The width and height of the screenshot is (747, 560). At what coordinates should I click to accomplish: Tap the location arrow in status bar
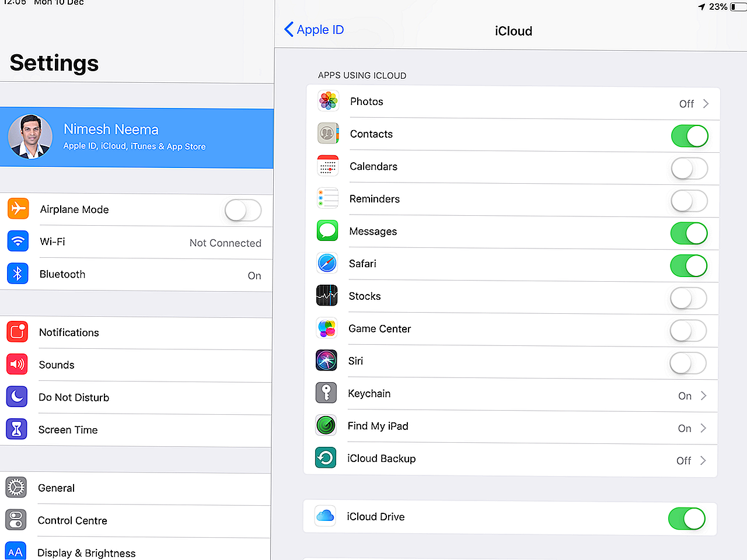(701, 7)
